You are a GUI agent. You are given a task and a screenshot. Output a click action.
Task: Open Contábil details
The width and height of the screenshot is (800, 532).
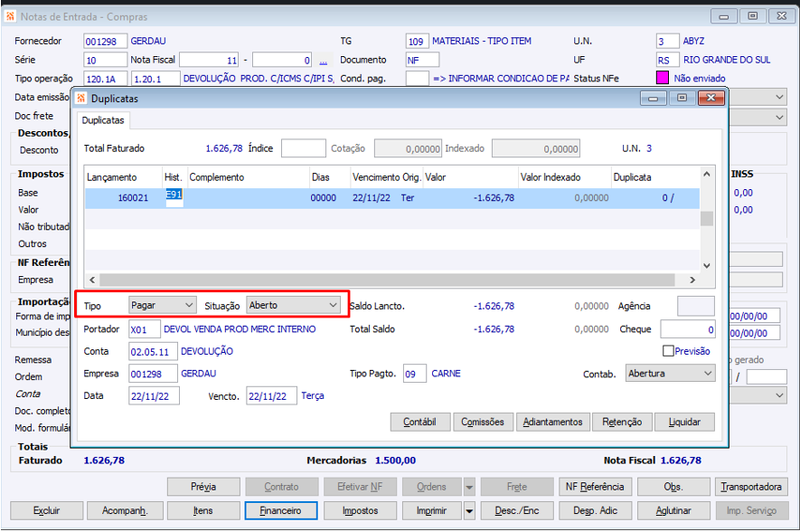pos(420,422)
